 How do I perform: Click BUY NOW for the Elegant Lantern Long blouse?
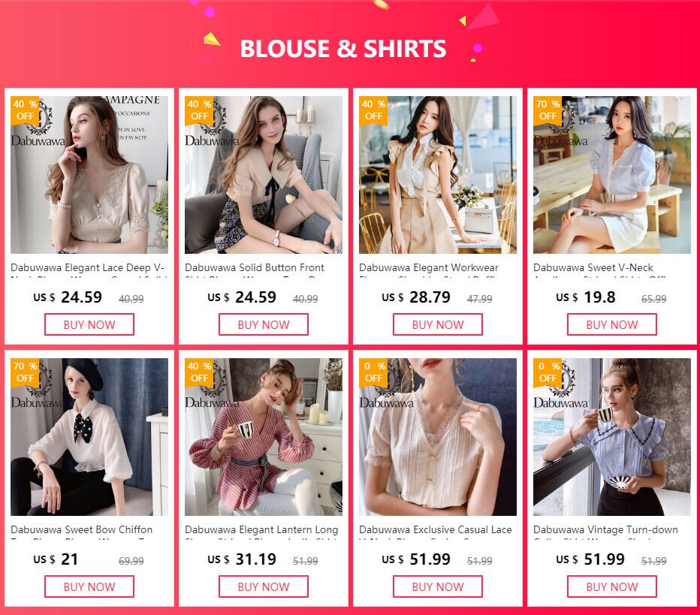click(x=264, y=586)
